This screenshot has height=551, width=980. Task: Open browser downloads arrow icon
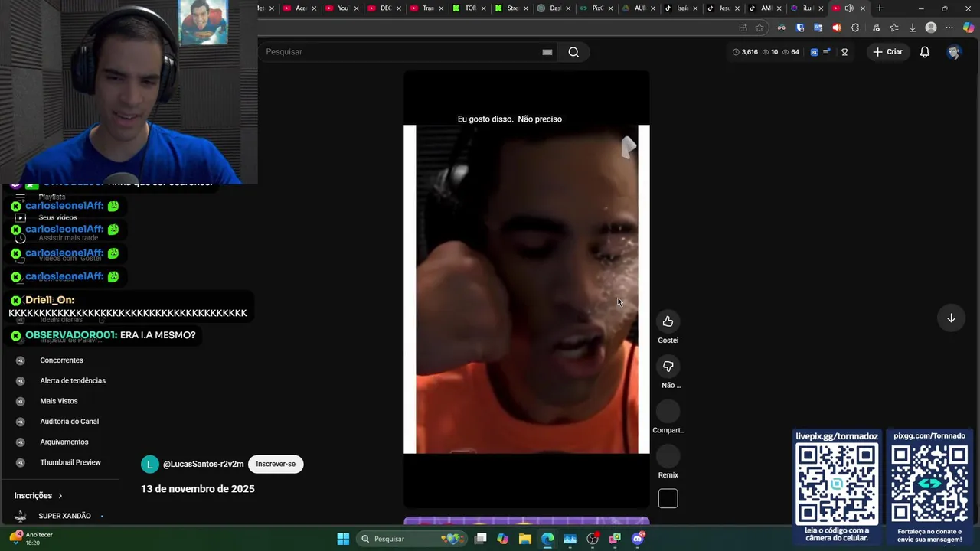(912, 28)
